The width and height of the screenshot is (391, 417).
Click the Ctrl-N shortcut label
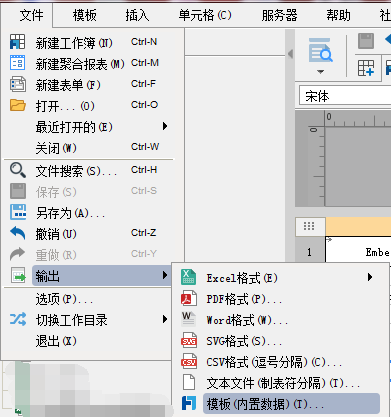(144, 42)
